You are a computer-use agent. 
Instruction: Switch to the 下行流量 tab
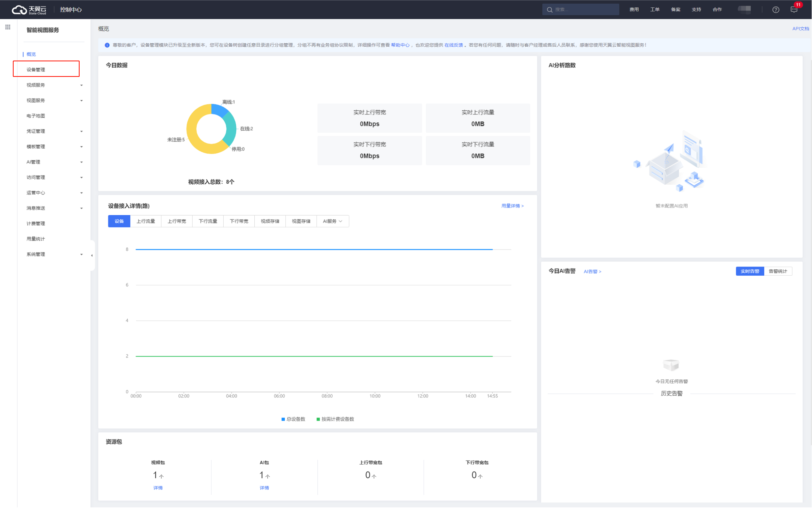[208, 221]
